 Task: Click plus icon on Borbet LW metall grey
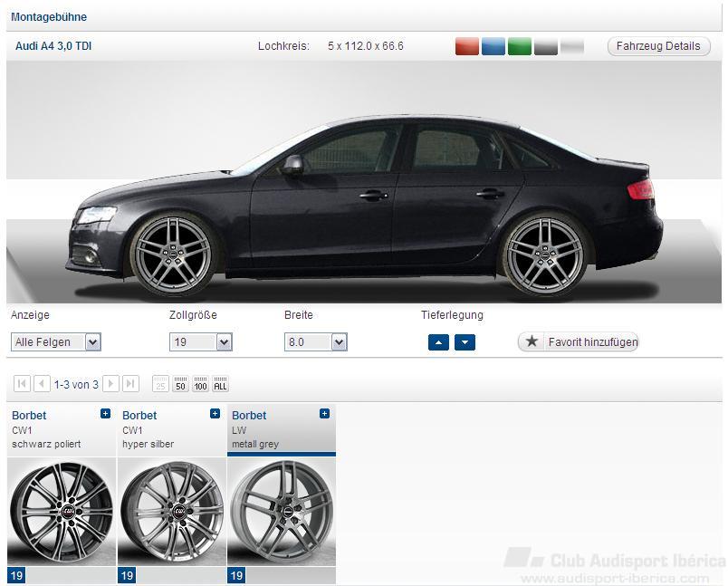pos(324,413)
